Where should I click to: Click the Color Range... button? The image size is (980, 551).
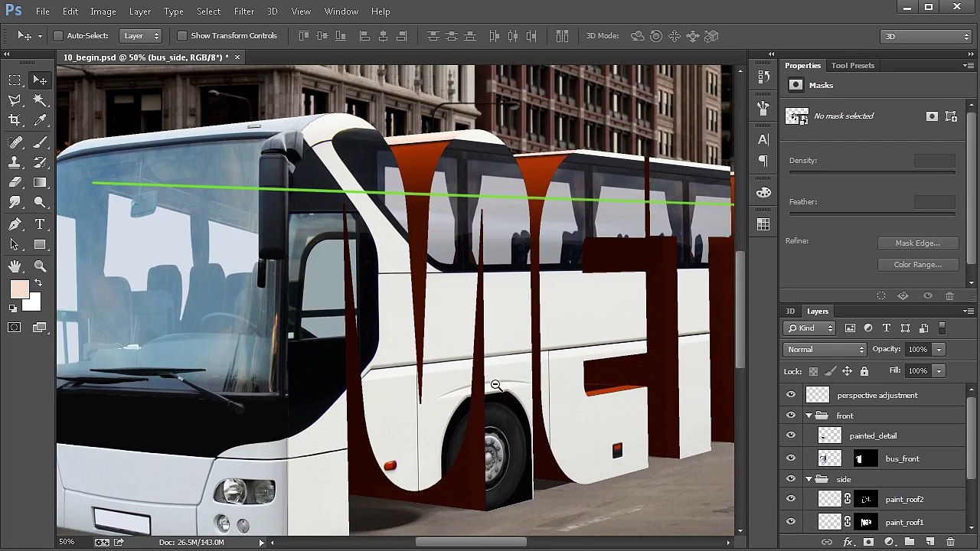tap(917, 265)
